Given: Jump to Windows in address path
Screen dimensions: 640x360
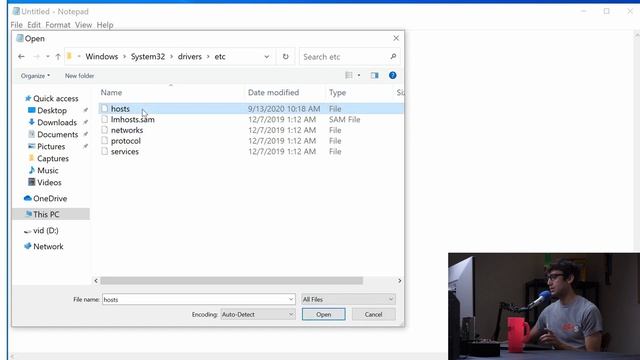Looking at the screenshot, I should (x=102, y=57).
